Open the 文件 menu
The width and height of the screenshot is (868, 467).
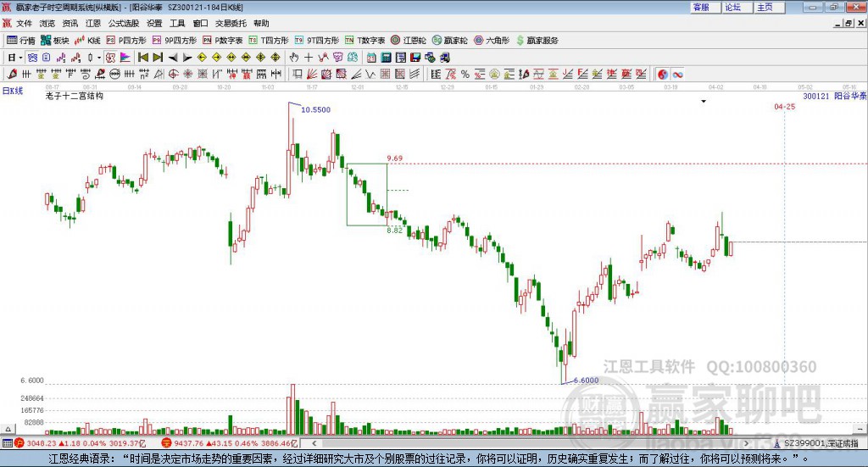tap(24, 23)
